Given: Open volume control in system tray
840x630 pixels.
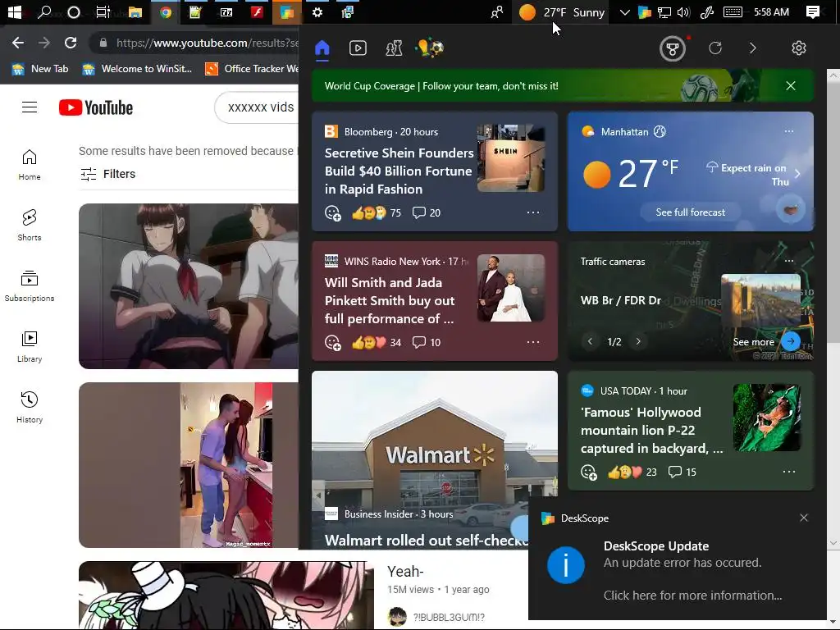Looking at the screenshot, I should [683, 12].
